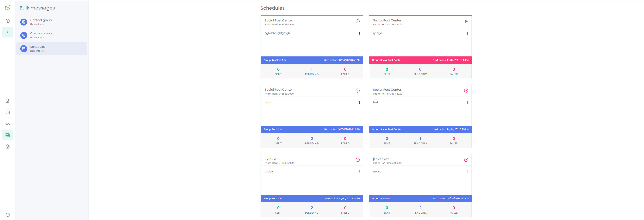Open the auto-reply double arrow icon
Image resolution: width=644 pixels, height=220 pixels.
(8, 124)
